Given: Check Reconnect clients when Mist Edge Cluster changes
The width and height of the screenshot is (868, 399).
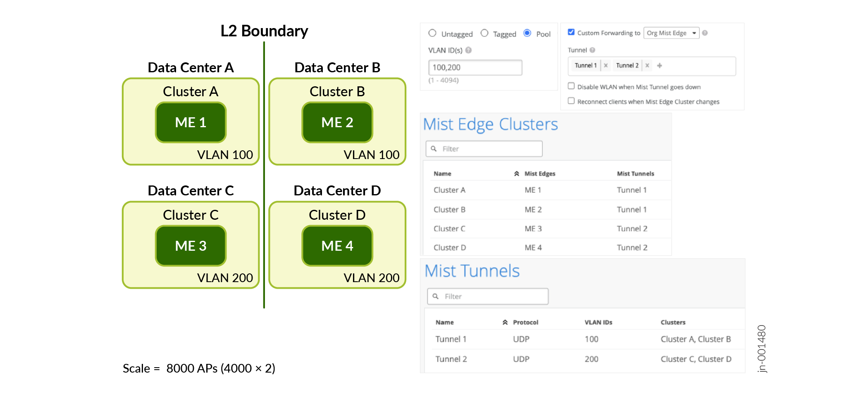Looking at the screenshot, I should (571, 101).
